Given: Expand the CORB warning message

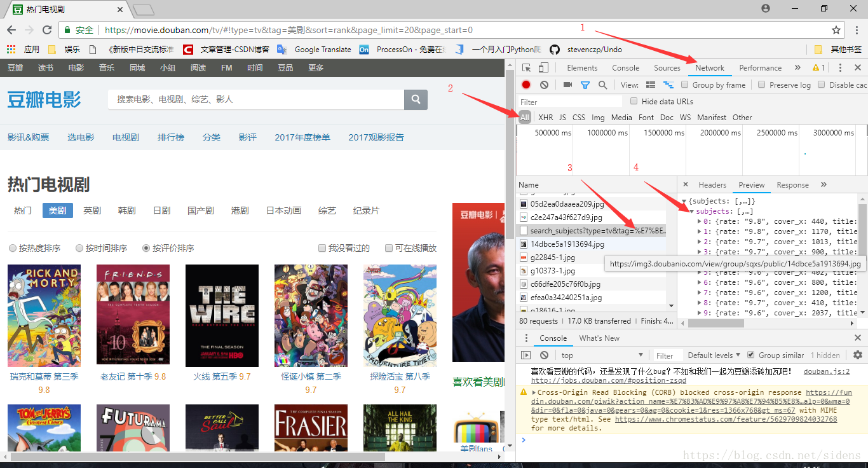Looking at the screenshot, I should coord(534,392).
